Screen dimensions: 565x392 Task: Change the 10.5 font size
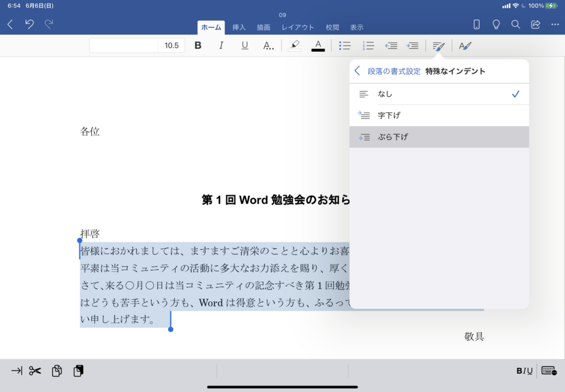[x=172, y=46]
